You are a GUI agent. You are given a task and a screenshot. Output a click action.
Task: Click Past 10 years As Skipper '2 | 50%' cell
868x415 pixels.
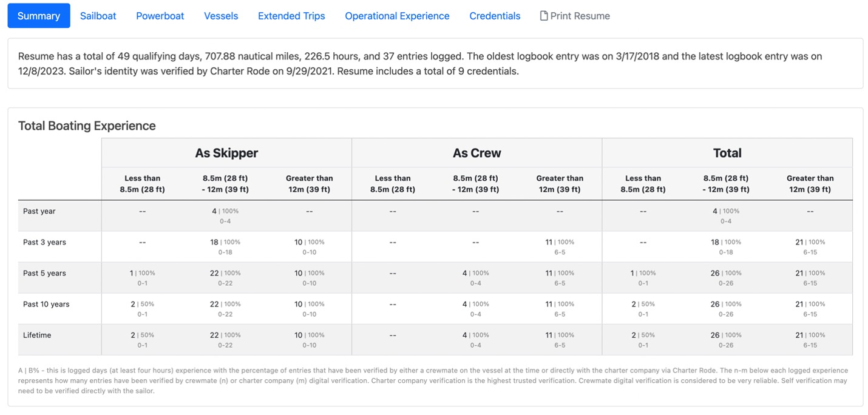(143, 308)
